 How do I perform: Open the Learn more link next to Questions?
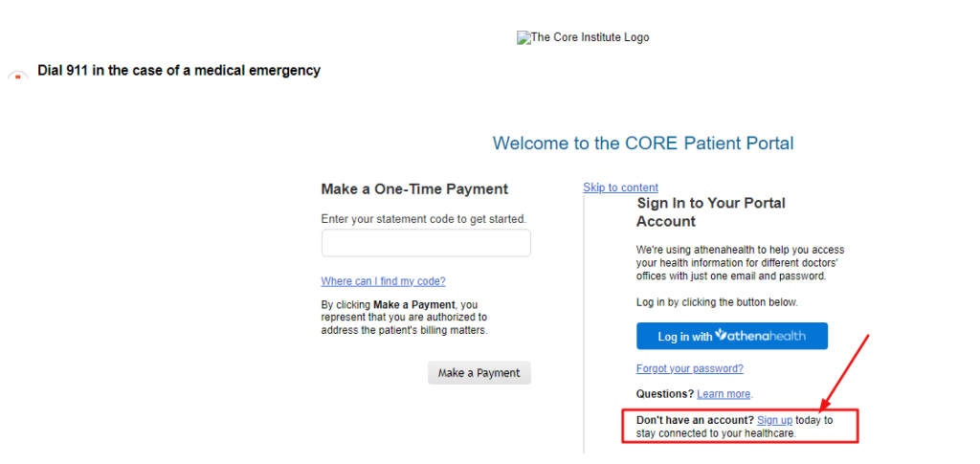pos(724,394)
